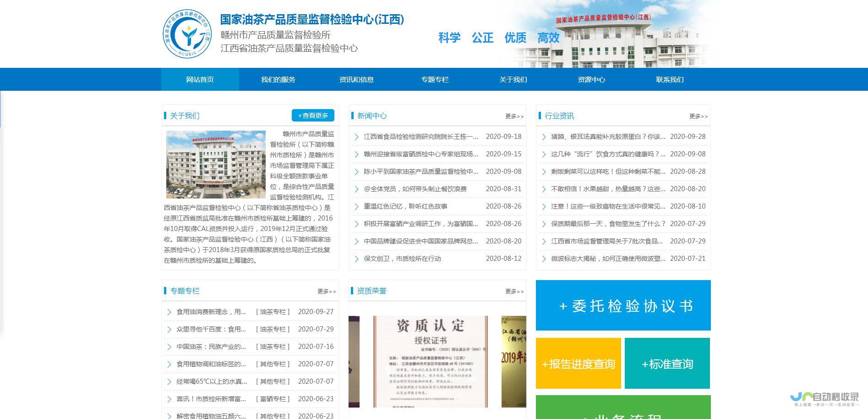
Task: Click the +报告进度查询 yellow tile
Action: pos(579,364)
